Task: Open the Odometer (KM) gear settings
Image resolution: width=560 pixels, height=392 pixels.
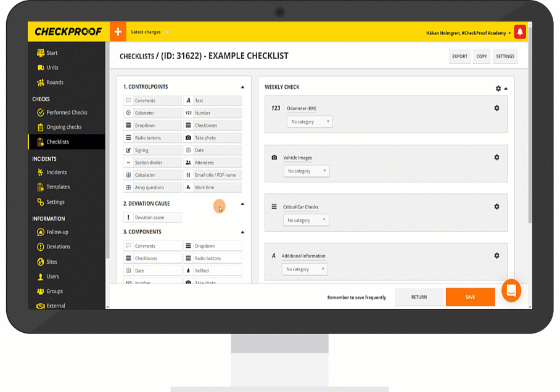Action: (x=496, y=108)
